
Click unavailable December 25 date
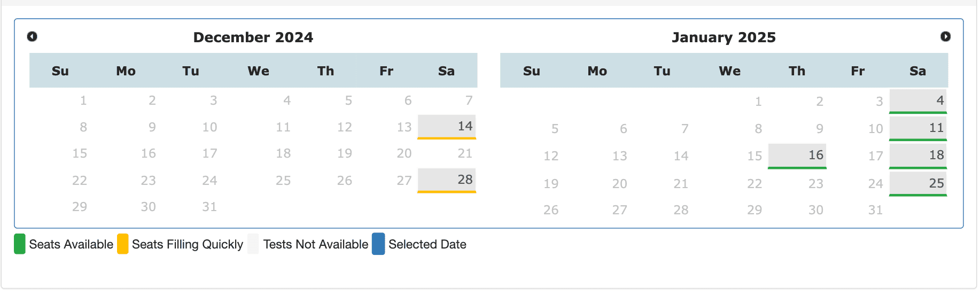283,181
